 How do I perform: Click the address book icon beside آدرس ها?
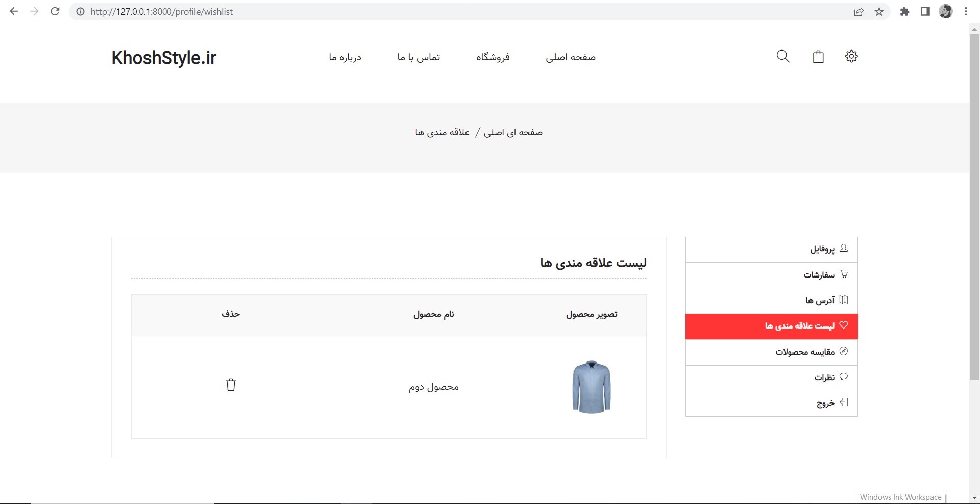pos(845,300)
